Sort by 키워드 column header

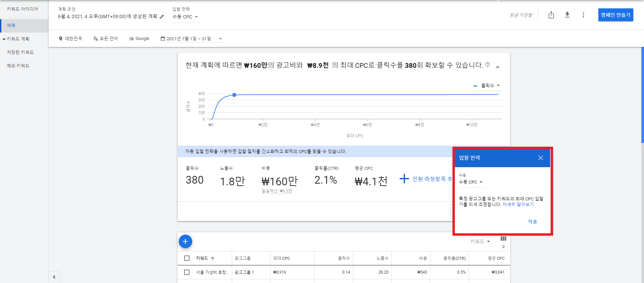(x=205, y=258)
